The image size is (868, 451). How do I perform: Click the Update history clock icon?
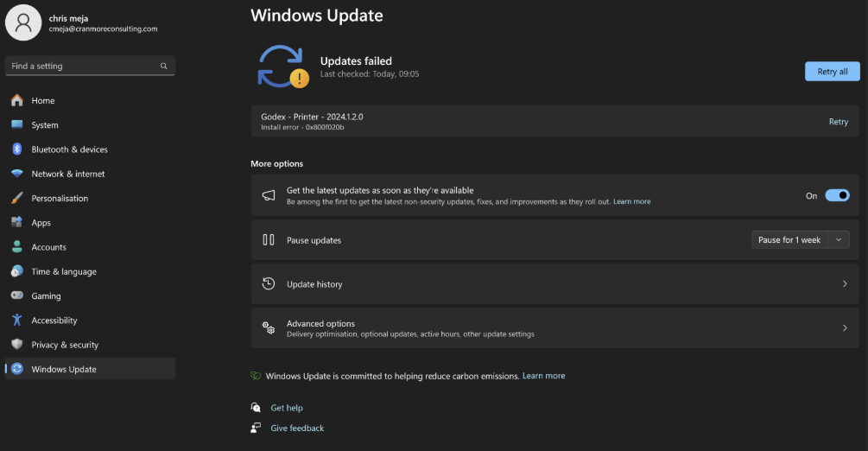(269, 283)
